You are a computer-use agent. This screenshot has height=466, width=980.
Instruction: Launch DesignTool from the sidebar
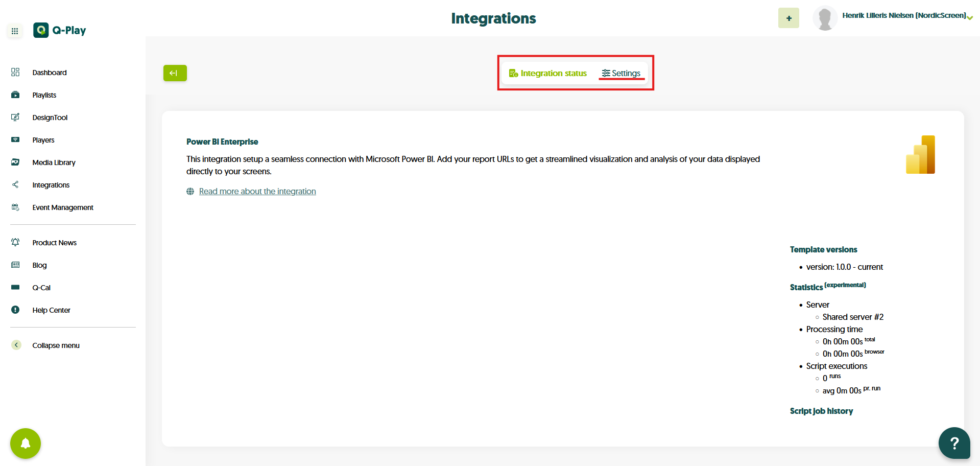50,118
